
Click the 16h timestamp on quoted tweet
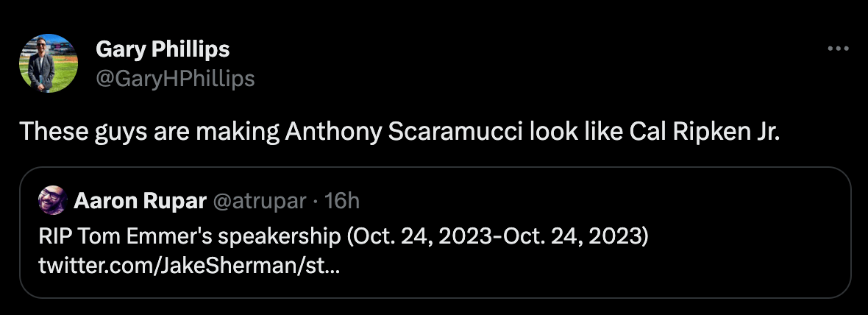341,201
